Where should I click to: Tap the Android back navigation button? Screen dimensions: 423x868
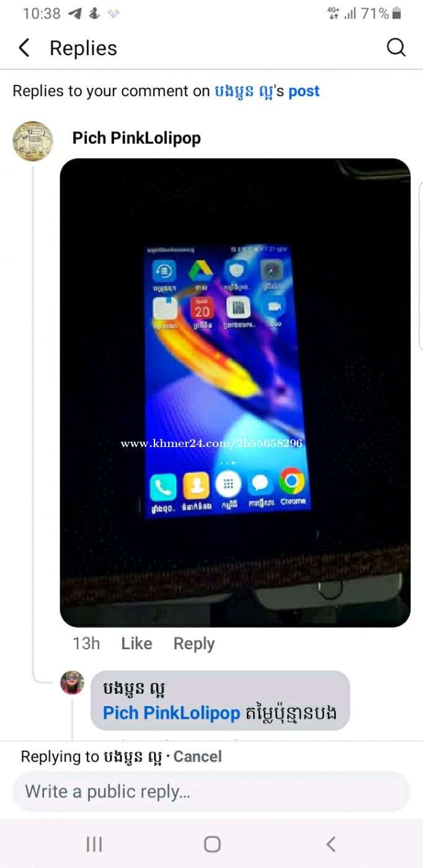click(x=331, y=844)
